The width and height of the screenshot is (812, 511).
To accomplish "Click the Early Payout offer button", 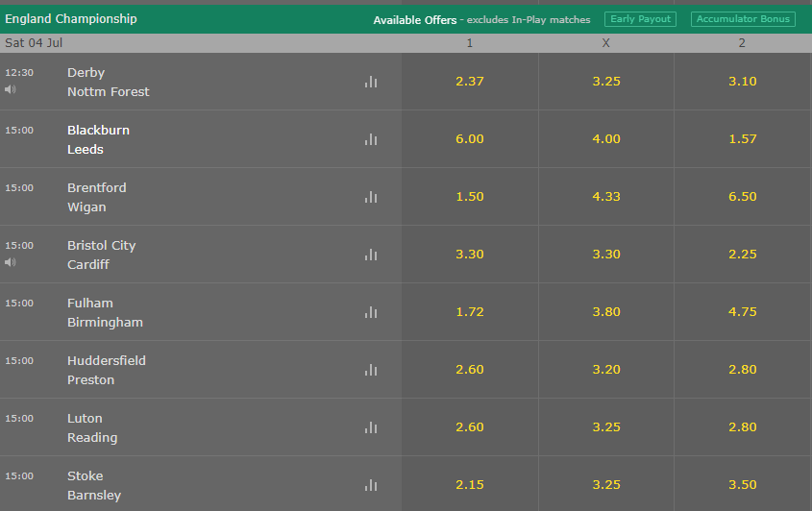I will tap(640, 19).
